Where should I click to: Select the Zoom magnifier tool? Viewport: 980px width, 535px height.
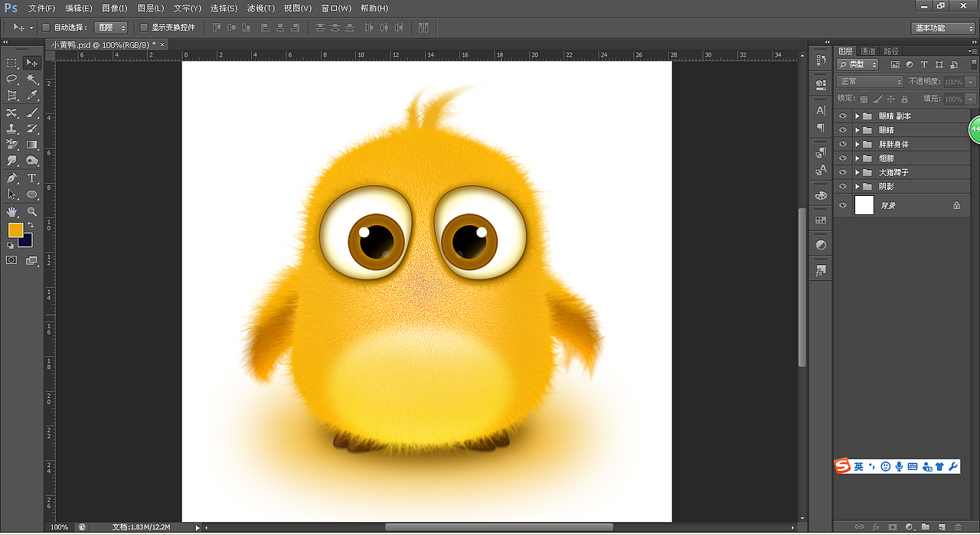pyautogui.click(x=32, y=211)
